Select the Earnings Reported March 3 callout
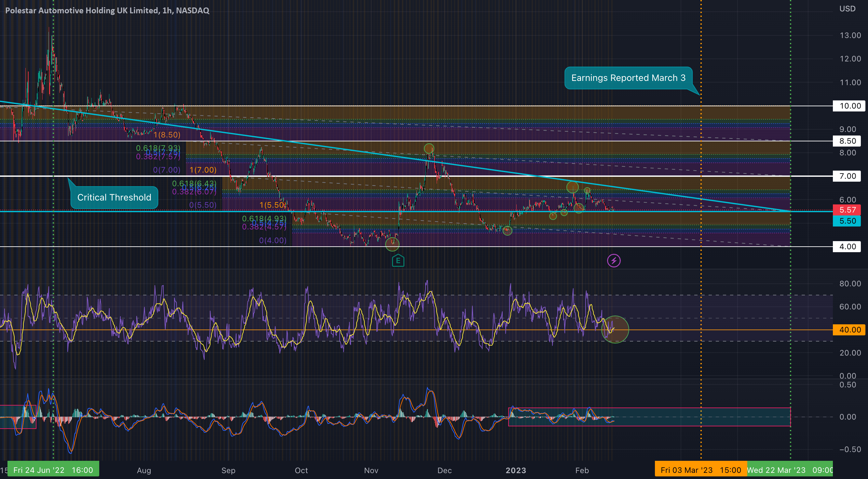 [x=628, y=78]
